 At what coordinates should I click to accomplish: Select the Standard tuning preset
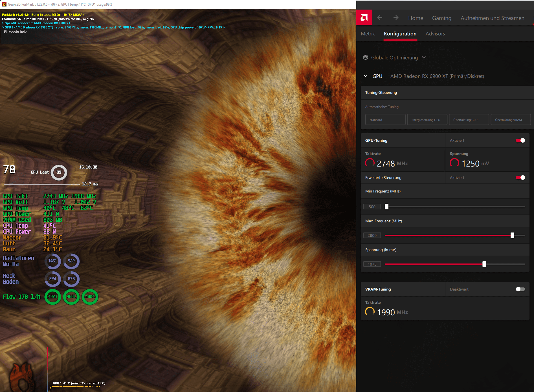coord(385,119)
